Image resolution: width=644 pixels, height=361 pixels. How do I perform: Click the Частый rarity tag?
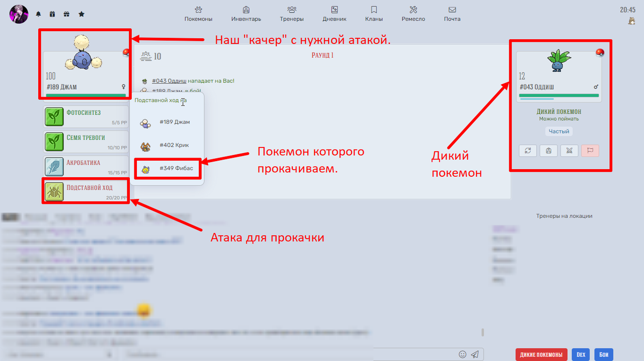[x=559, y=131]
